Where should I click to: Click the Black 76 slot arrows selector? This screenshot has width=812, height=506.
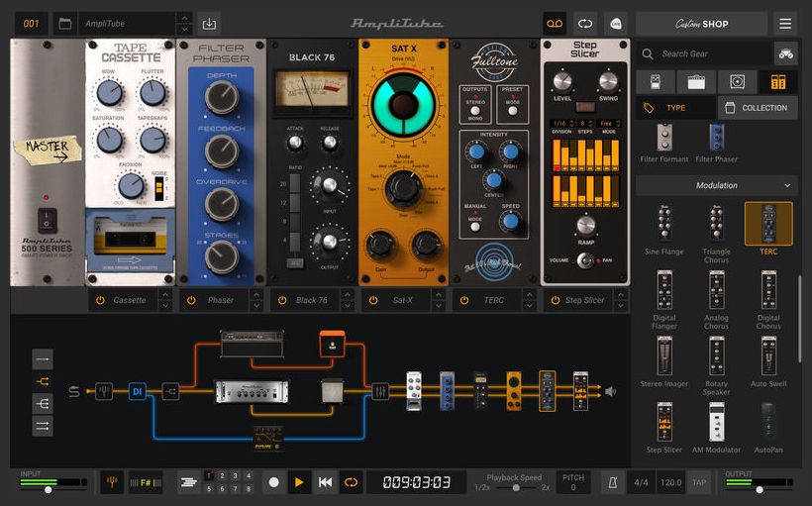[x=347, y=300]
